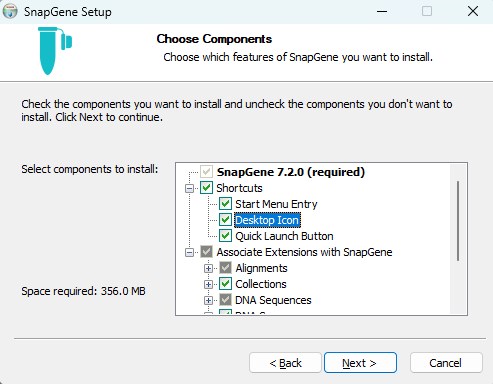The width and height of the screenshot is (493, 384).
Task: Collapse Associate Extensions with SnapGene node
Action: 189,252
